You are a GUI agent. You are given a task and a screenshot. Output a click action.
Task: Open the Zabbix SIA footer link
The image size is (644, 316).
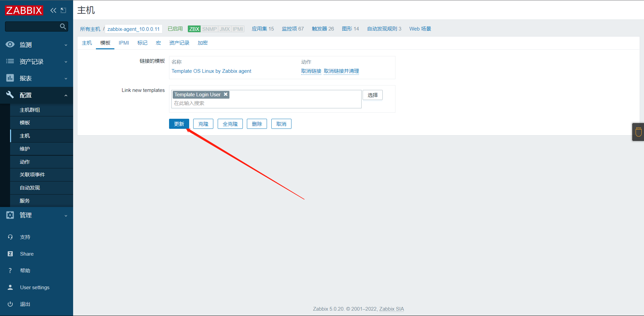pyautogui.click(x=391, y=309)
